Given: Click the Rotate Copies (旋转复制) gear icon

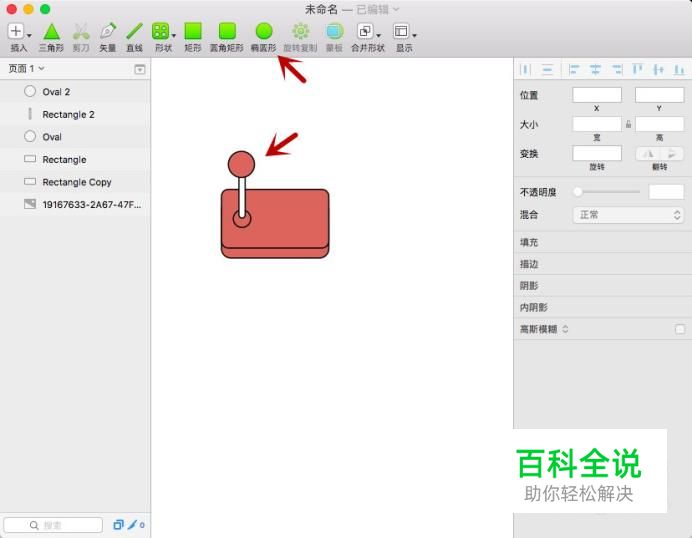Looking at the screenshot, I should click(301, 31).
